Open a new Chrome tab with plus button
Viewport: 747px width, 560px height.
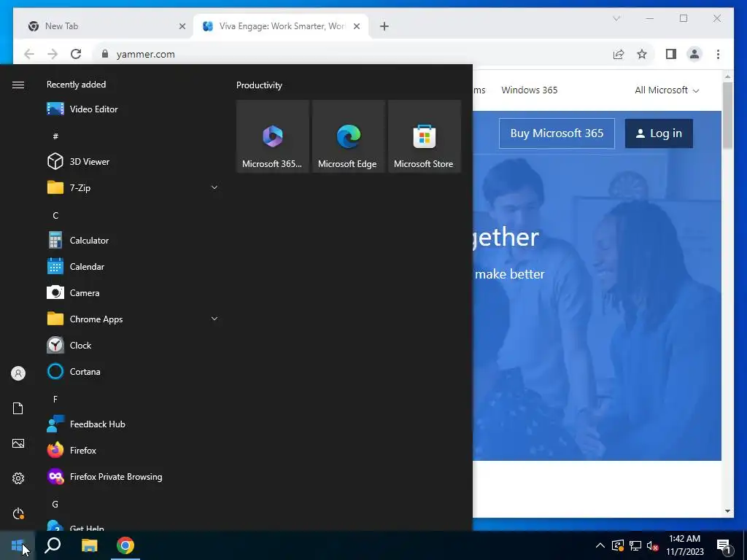384,26
